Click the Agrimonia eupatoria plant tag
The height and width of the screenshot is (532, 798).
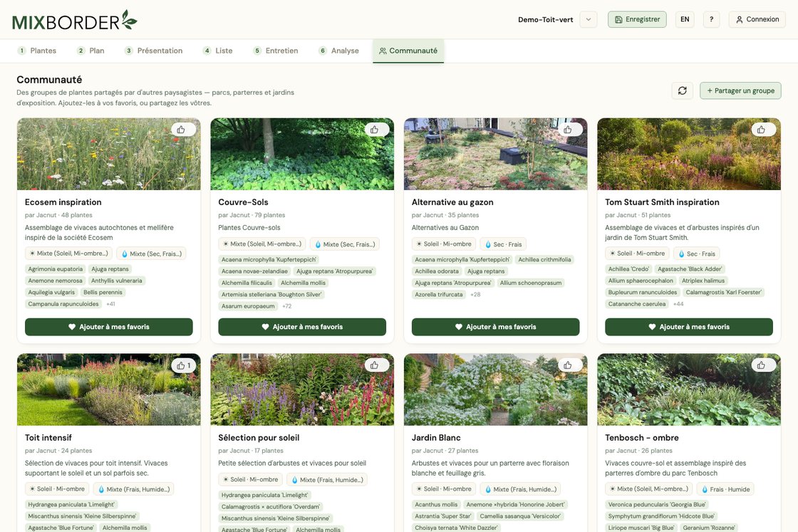click(56, 269)
